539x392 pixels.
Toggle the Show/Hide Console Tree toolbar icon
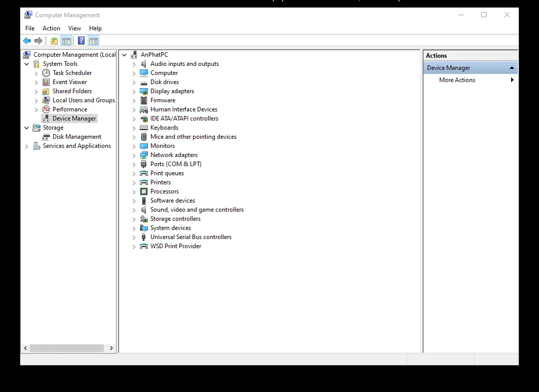67,41
